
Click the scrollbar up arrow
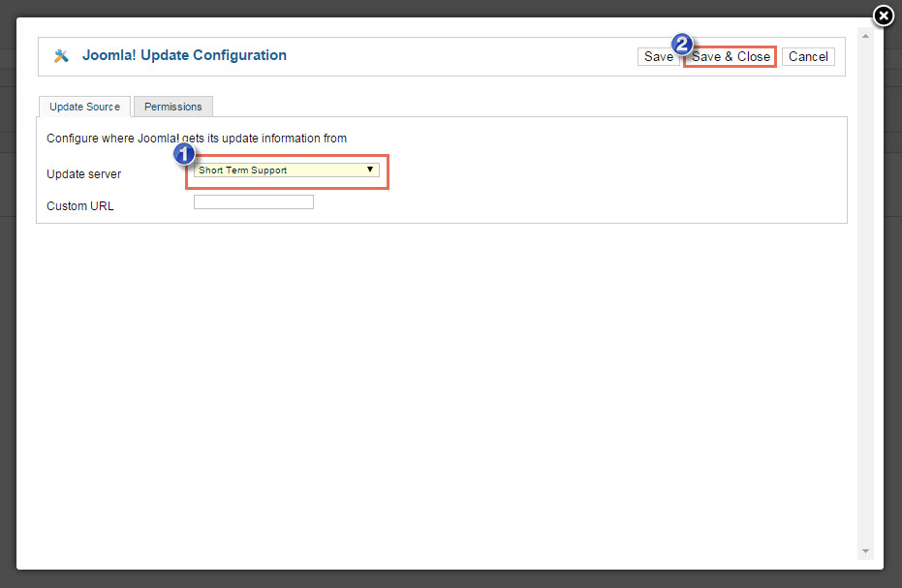point(865,36)
